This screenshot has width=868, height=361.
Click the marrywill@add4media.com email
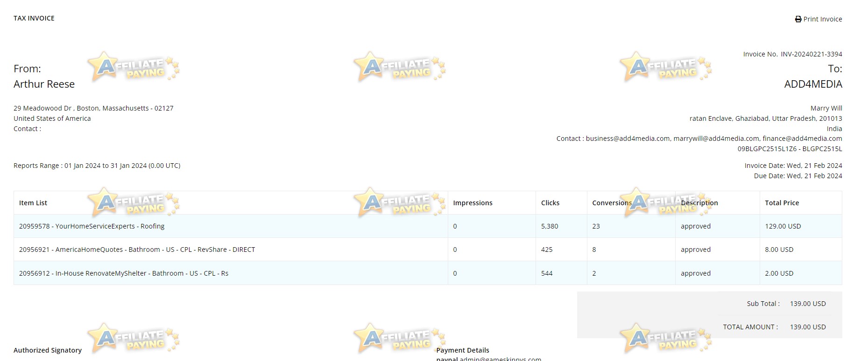(716, 139)
